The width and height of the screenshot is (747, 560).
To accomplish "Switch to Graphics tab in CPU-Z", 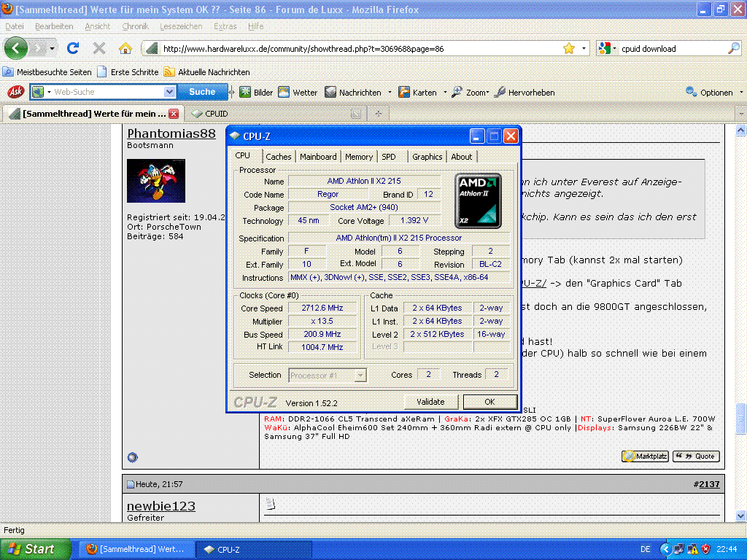I will (x=427, y=157).
